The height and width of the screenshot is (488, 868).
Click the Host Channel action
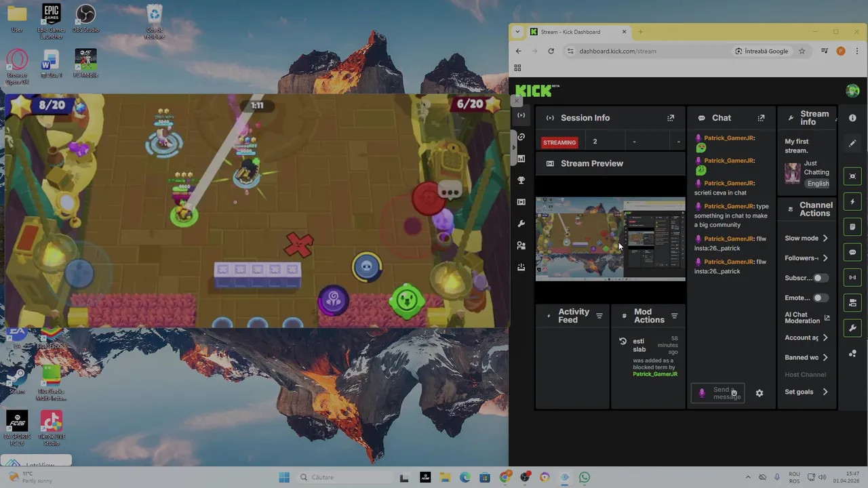tap(805, 375)
